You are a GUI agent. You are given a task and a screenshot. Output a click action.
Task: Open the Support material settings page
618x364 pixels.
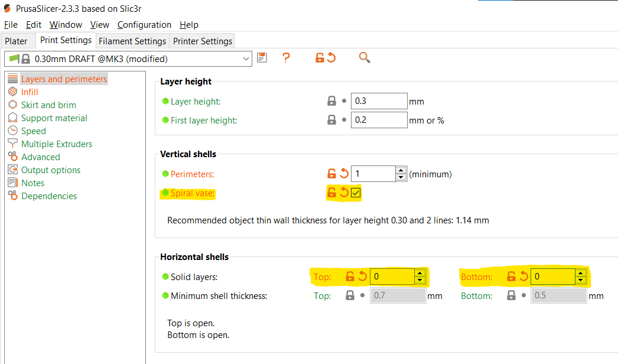54,118
